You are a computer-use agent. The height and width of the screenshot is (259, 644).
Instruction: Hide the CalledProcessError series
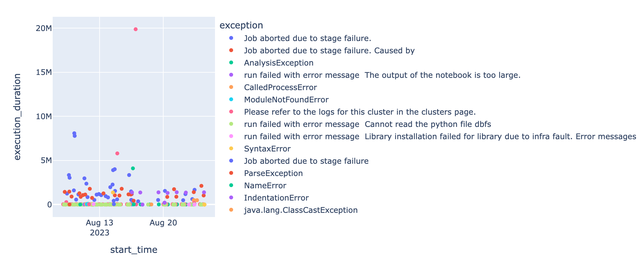(x=280, y=88)
